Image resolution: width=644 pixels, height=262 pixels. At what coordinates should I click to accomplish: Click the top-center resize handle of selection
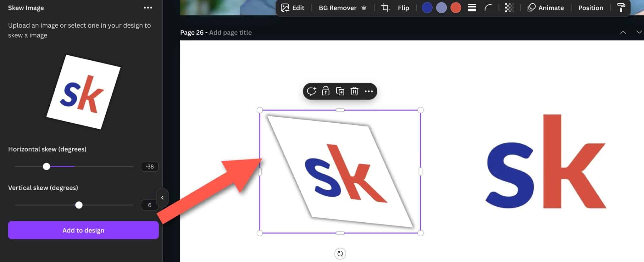[x=340, y=110]
